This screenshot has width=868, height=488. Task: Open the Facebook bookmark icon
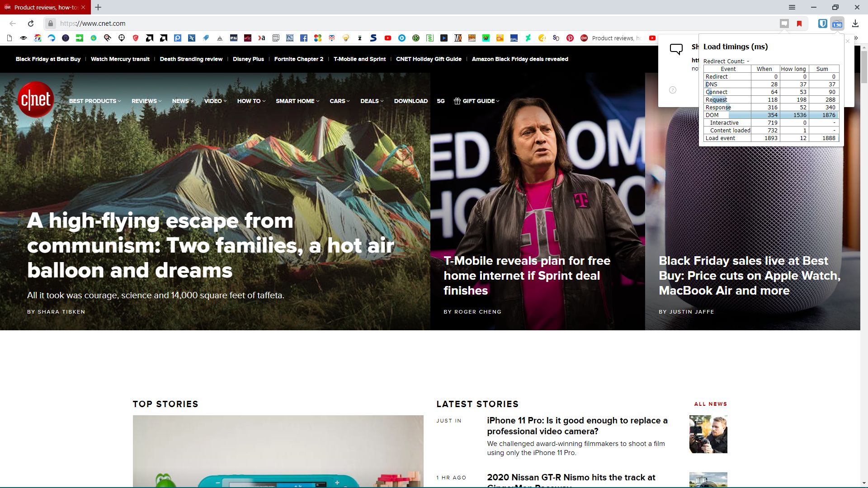(x=304, y=38)
